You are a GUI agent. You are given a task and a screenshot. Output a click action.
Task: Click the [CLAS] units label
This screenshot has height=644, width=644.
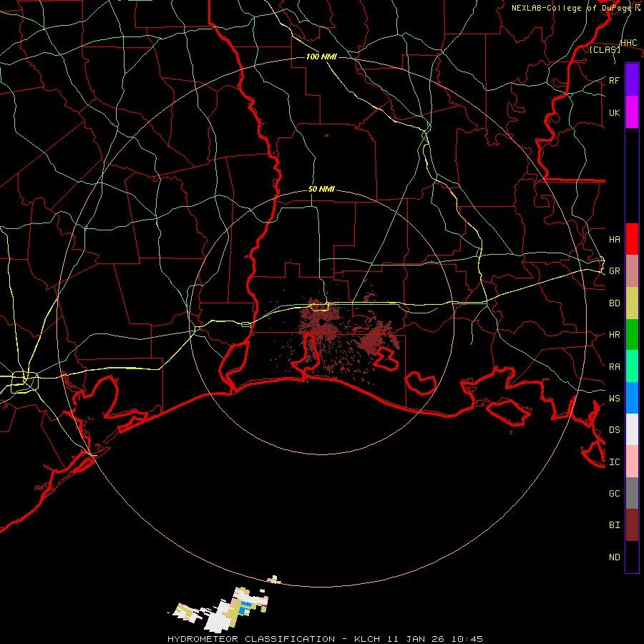(605, 49)
